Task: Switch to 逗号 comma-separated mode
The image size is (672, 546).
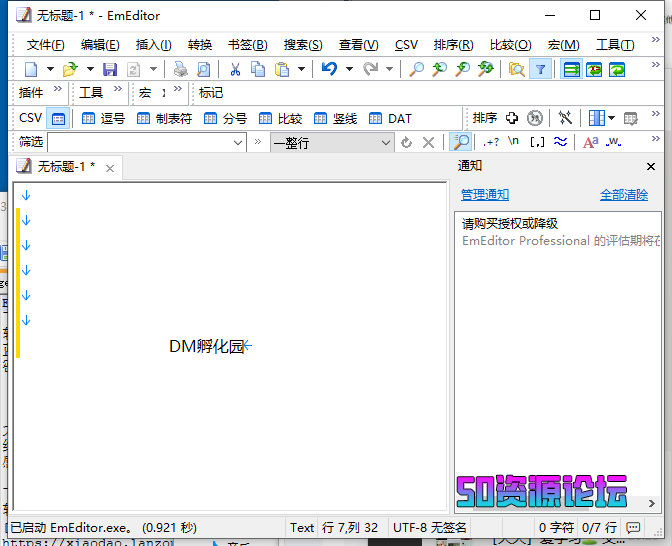Action: pyautogui.click(x=103, y=118)
